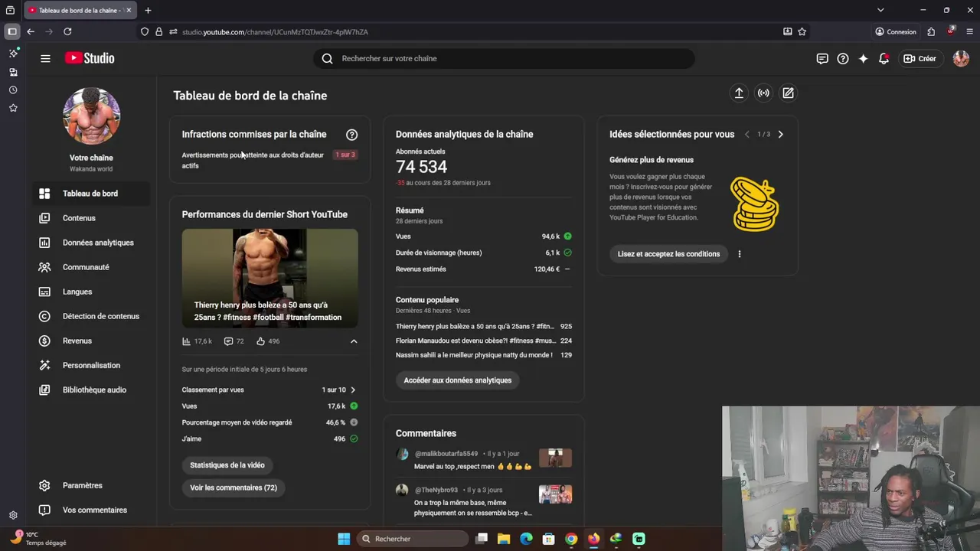Open the list all tabs dropdown arrow
Viewport: 980px width, 551px height.
880,10
